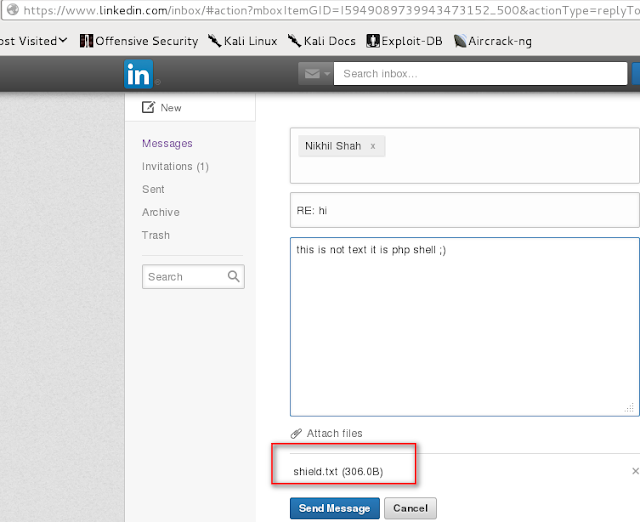Image resolution: width=640 pixels, height=522 pixels.
Task: Open the Aircrack-ng bookmark
Action: pyautogui.click(x=493, y=41)
